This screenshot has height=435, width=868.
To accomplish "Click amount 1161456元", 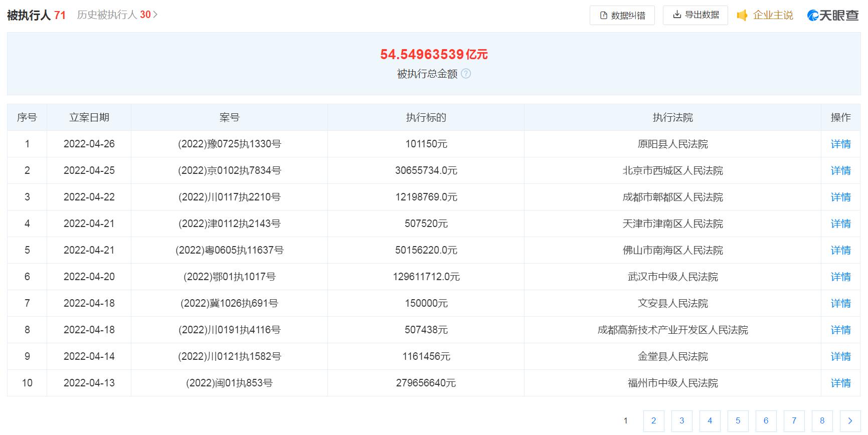I will pyautogui.click(x=426, y=356).
